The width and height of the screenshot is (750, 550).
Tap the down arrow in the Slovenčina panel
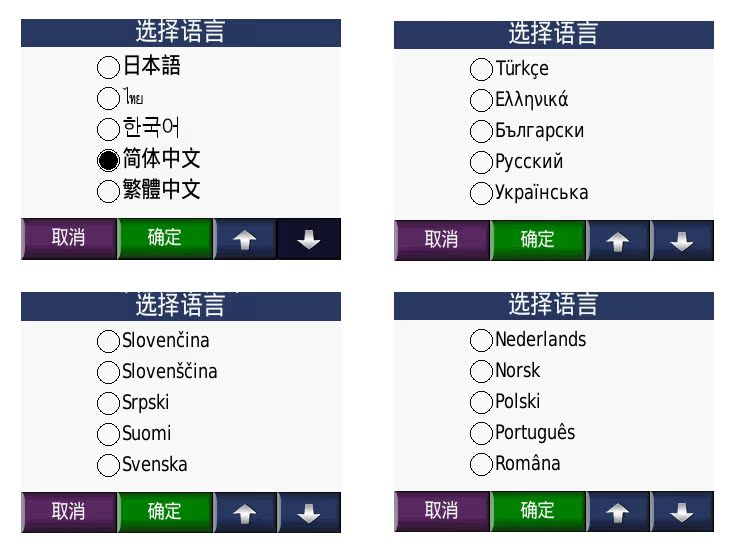click(309, 512)
